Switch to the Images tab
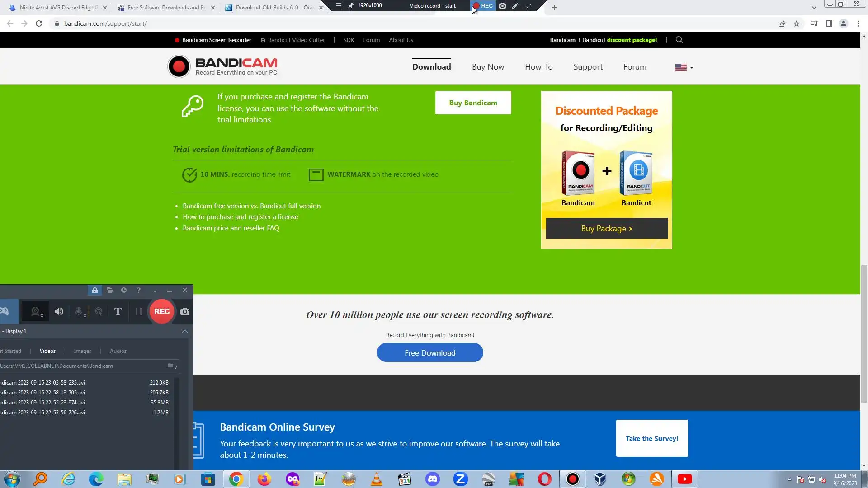The height and width of the screenshot is (488, 868). point(82,351)
